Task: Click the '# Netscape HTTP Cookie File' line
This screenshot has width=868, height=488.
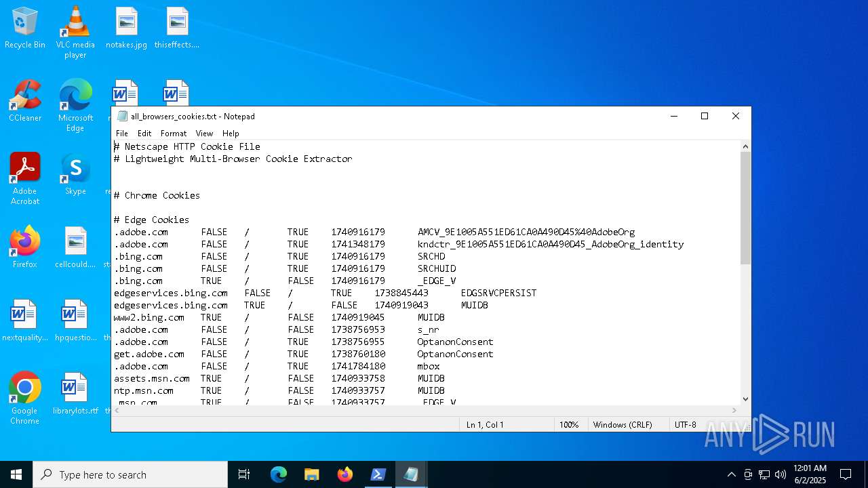Action: pyautogui.click(x=187, y=146)
